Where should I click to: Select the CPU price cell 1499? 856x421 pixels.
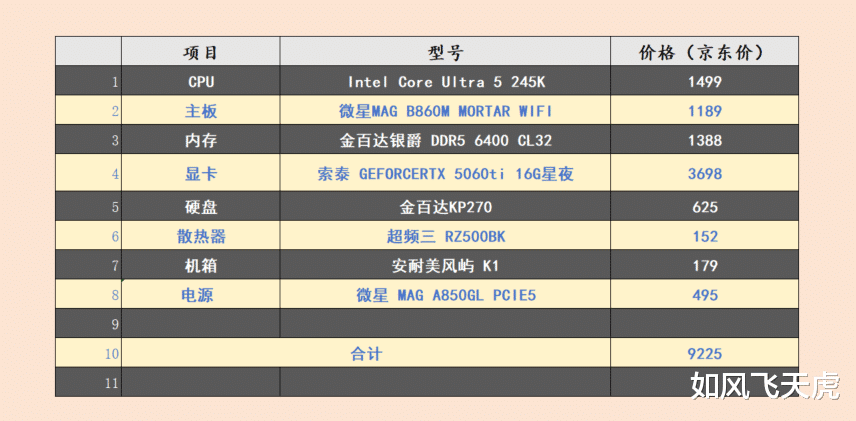tap(704, 82)
